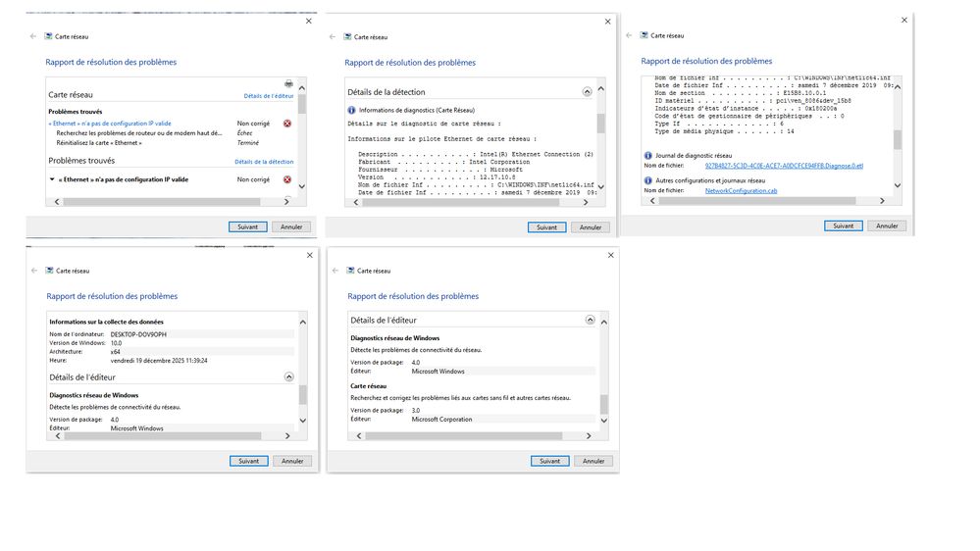Click red error icon beside blue Ethernet link
This screenshot has height=551, width=980.
coord(287,124)
